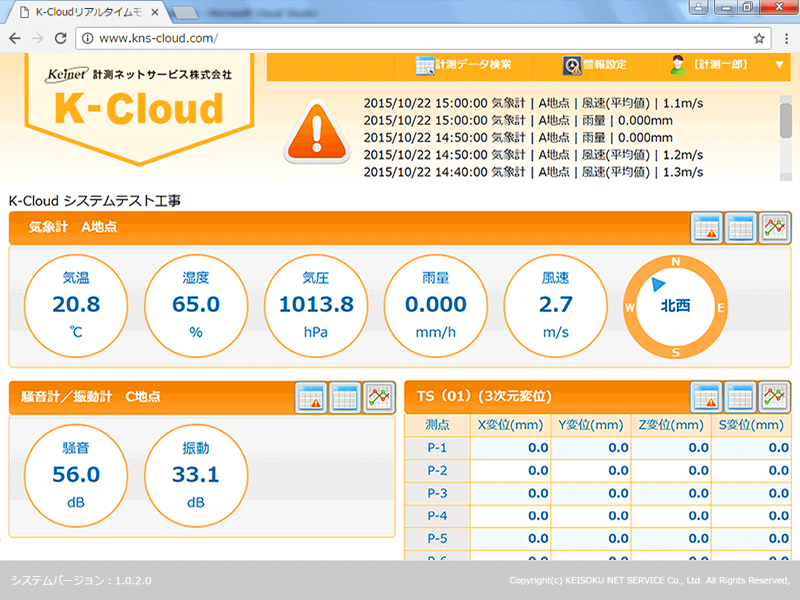Click Chrome profile button in title bar
The width and height of the screenshot is (800, 600).
pyautogui.click(x=699, y=7)
